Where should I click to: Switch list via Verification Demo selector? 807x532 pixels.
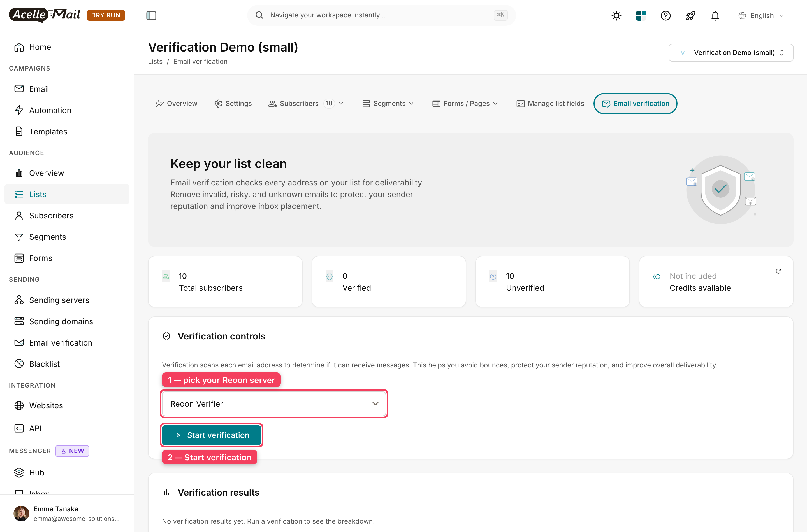tap(731, 53)
